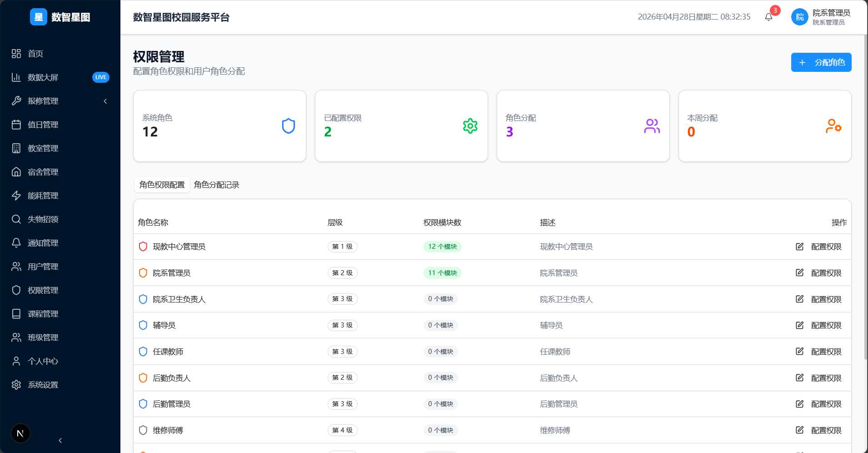The image size is (868, 453).
Task: Click the 能耗管理 lightning icon
Action: pos(16,196)
